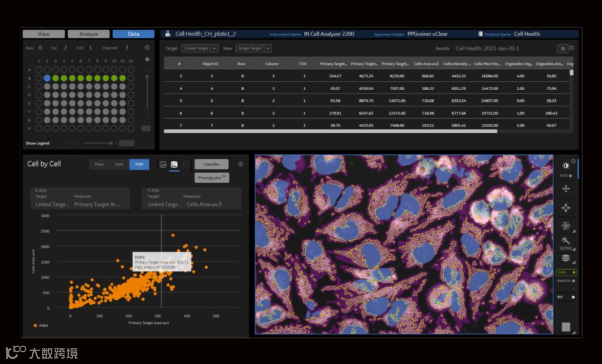Click the Cell by Cell info icon

pyautogui.click(x=240, y=164)
